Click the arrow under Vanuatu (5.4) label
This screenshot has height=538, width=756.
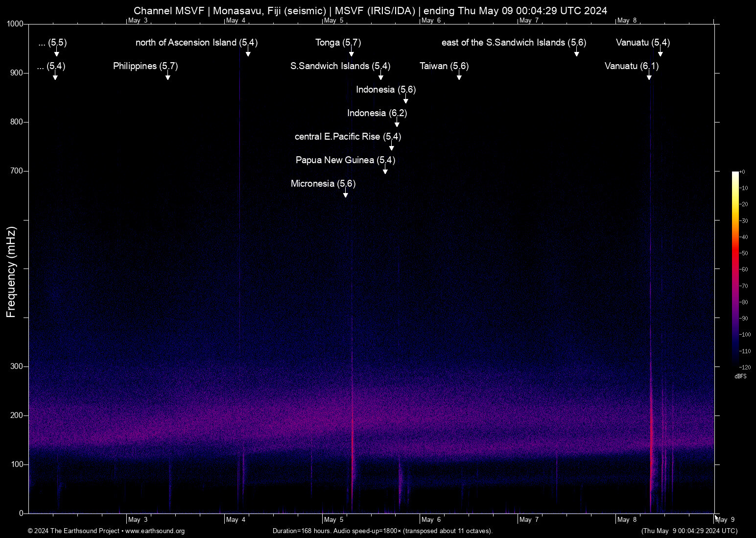(661, 52)
